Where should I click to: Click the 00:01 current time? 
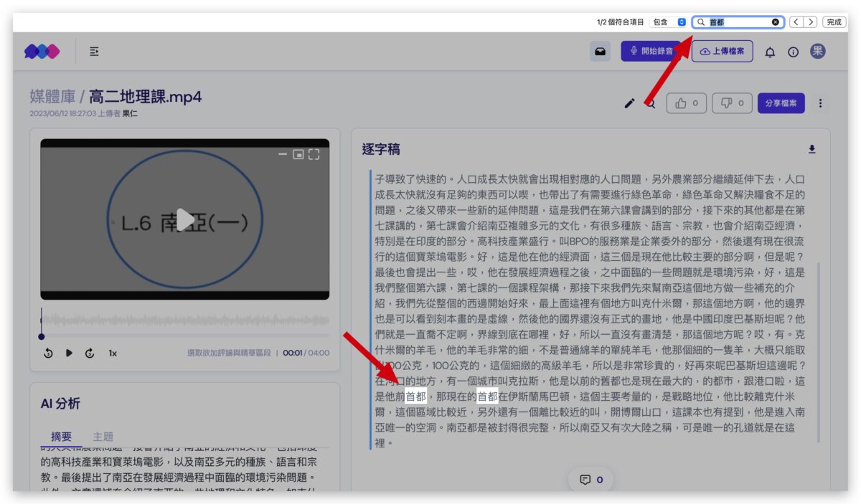(292, 353)
